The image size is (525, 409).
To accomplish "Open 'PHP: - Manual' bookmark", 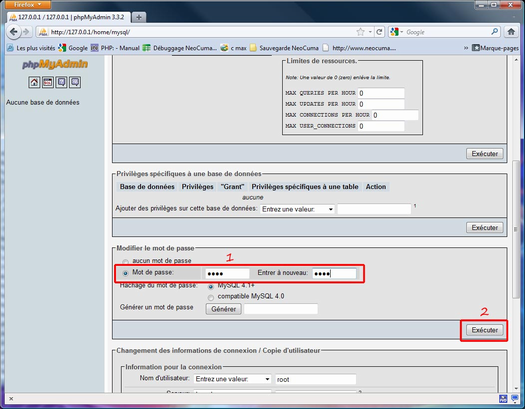I will pyautogui.click(x=115, y=48).
